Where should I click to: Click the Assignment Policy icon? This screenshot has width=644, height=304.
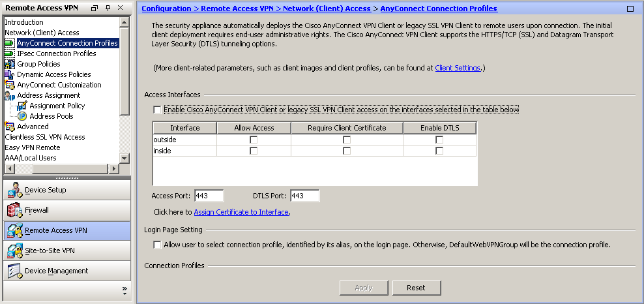(22, 106)
